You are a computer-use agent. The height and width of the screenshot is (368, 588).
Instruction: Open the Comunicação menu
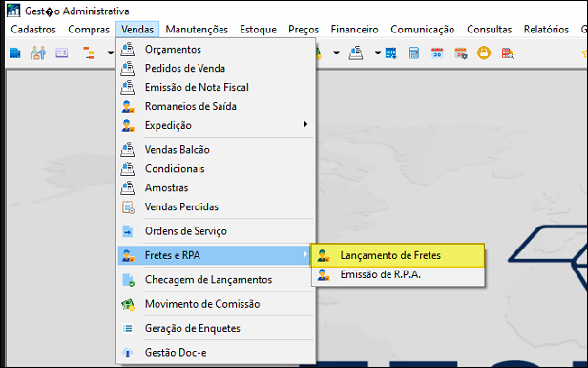pos(422,30)
